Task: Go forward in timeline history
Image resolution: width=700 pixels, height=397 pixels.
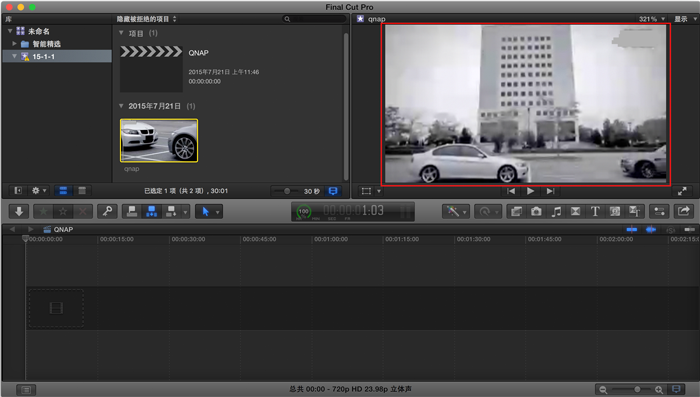Action: coord(30,229)
